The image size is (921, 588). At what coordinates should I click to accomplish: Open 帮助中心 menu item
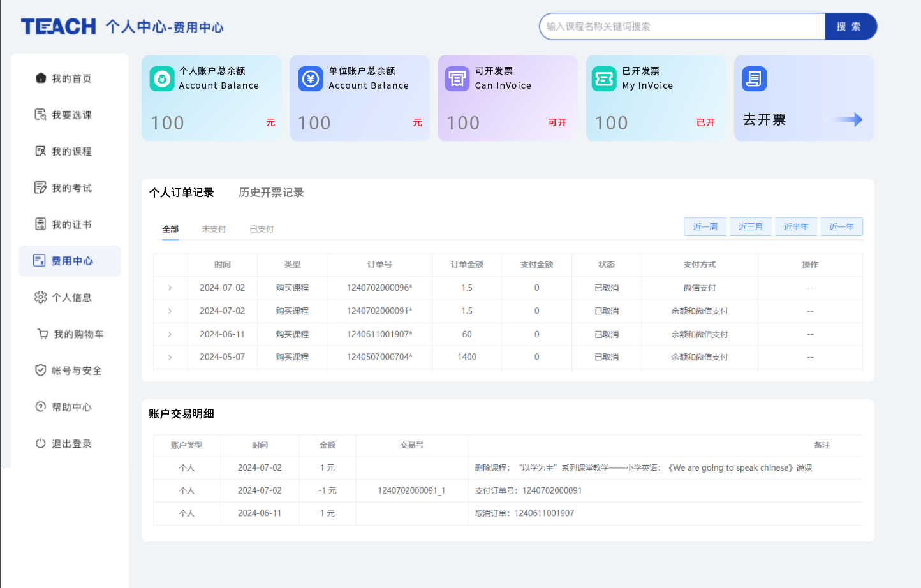(x=71, y=407)
